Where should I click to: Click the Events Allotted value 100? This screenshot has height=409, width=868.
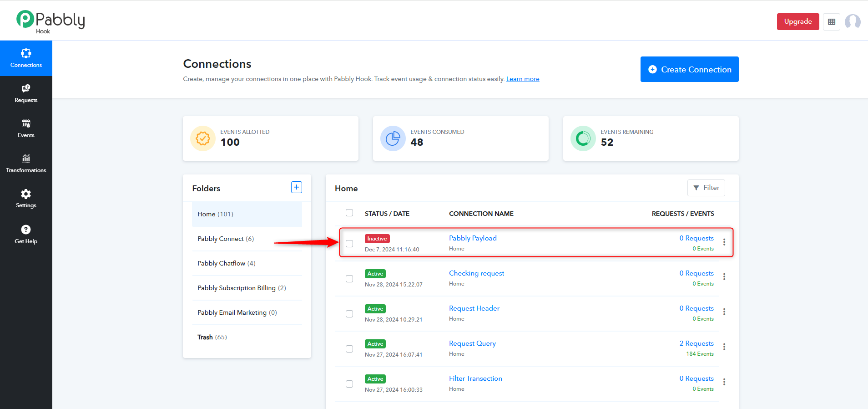pos(230,143)
